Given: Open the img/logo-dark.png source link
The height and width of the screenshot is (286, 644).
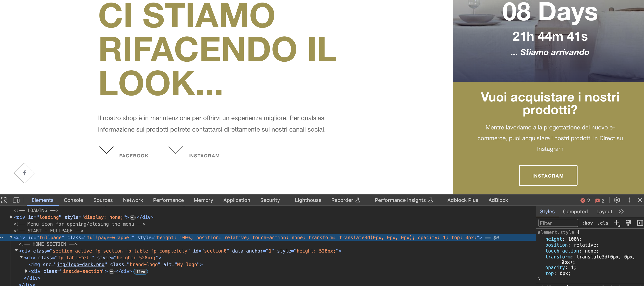Looking at the screenshot, I should click(x=80, y=264).
